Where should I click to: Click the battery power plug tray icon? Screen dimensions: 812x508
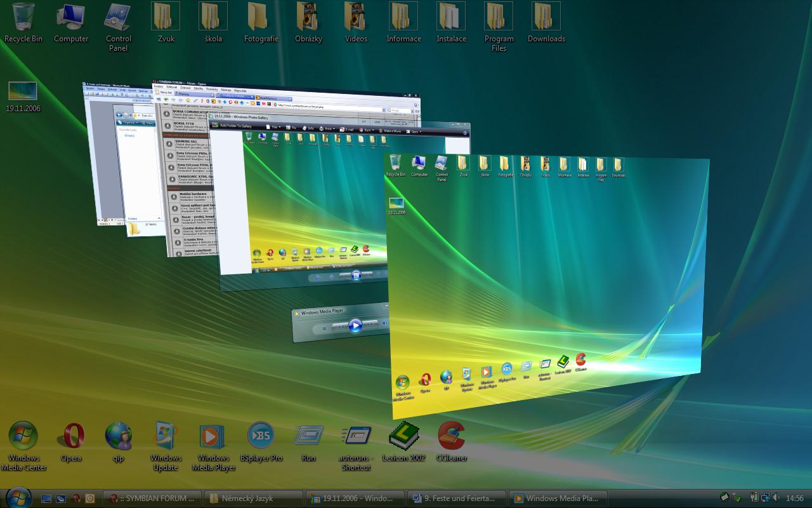coord(755,498)
